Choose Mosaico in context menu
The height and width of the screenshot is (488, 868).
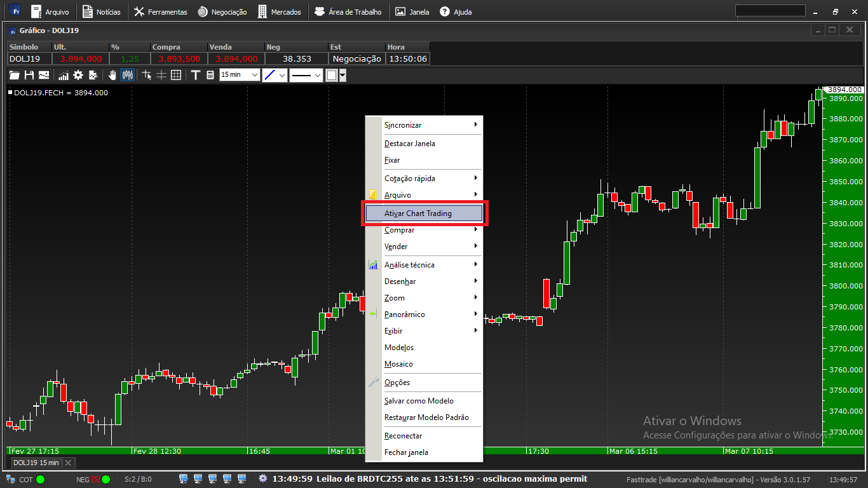point(424,364)
